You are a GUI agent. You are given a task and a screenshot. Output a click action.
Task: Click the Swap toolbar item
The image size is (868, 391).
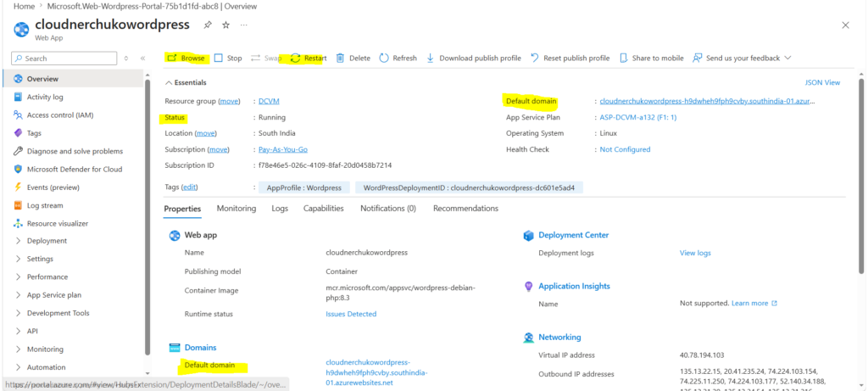[x=265, y=59]
